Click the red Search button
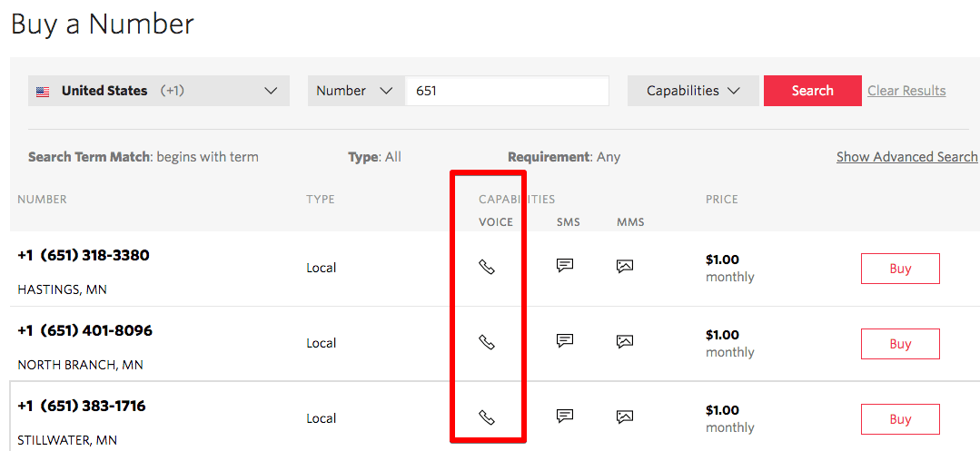The image size is (980, 451). pyautogui.click(x=812, y=91)
